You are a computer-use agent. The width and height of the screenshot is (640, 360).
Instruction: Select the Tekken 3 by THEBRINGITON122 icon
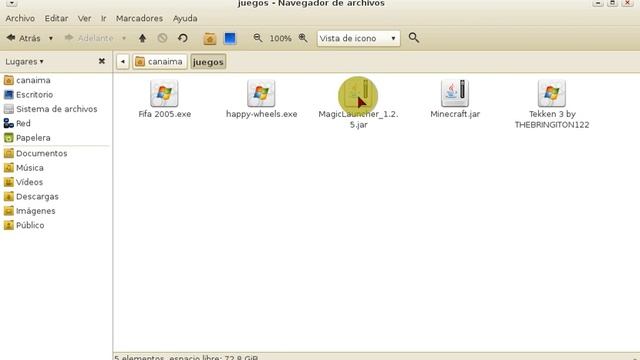click(x=552, y=93)
